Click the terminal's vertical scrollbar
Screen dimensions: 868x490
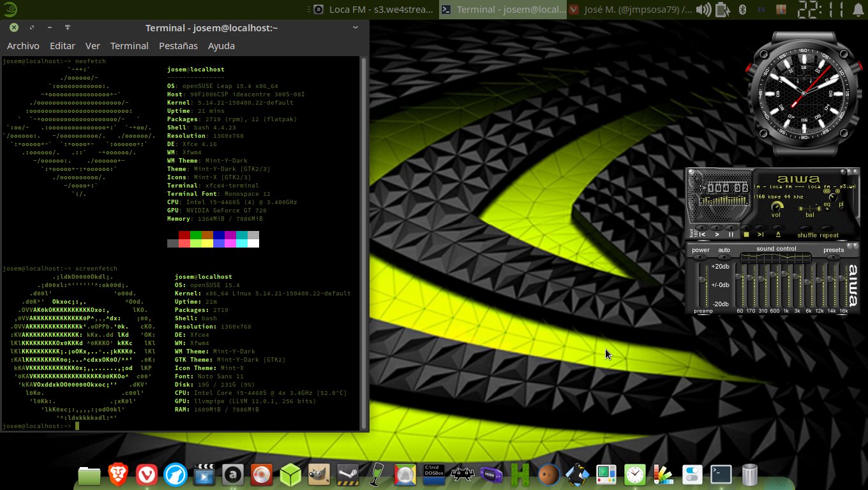pyautogui.click(x=364, y=243)
